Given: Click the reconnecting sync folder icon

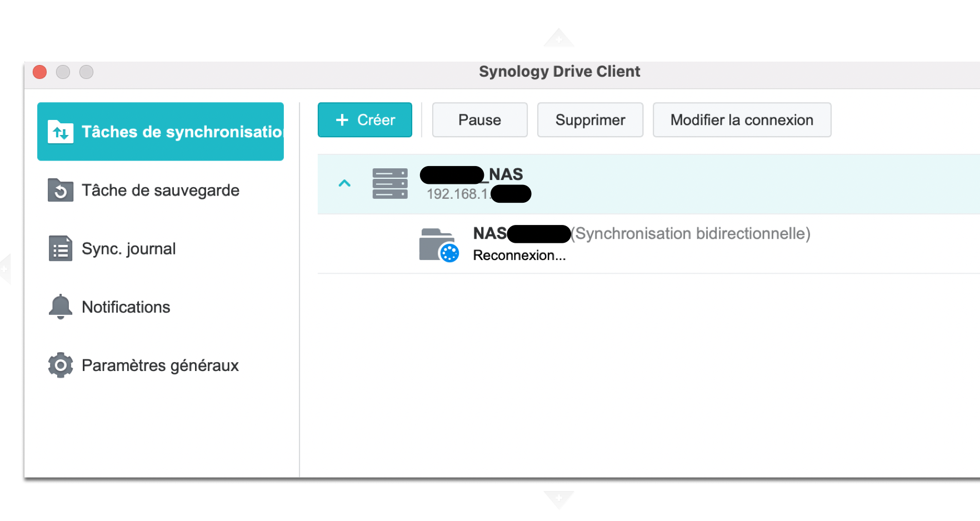Looking at the screenshot, I should (438, 245).
